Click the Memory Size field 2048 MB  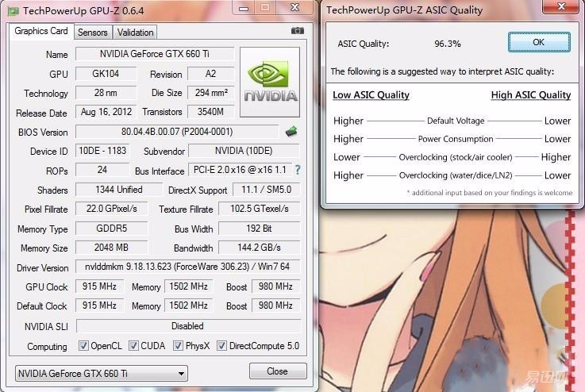tap(112, 248)
